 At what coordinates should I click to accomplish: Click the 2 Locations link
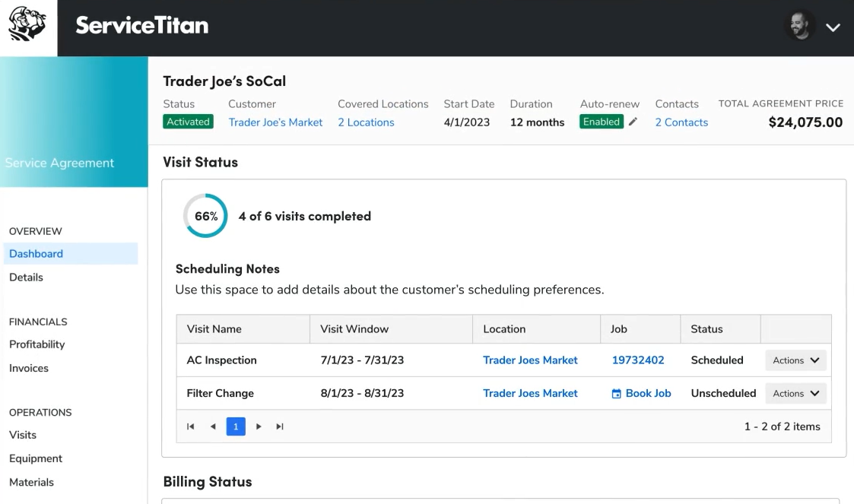click(366, 122)
